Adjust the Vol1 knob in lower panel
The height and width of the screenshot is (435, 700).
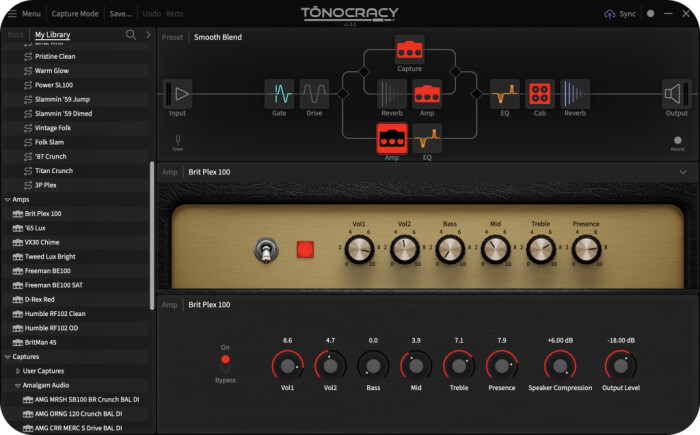pyautogui.click(x=288, y=366)
